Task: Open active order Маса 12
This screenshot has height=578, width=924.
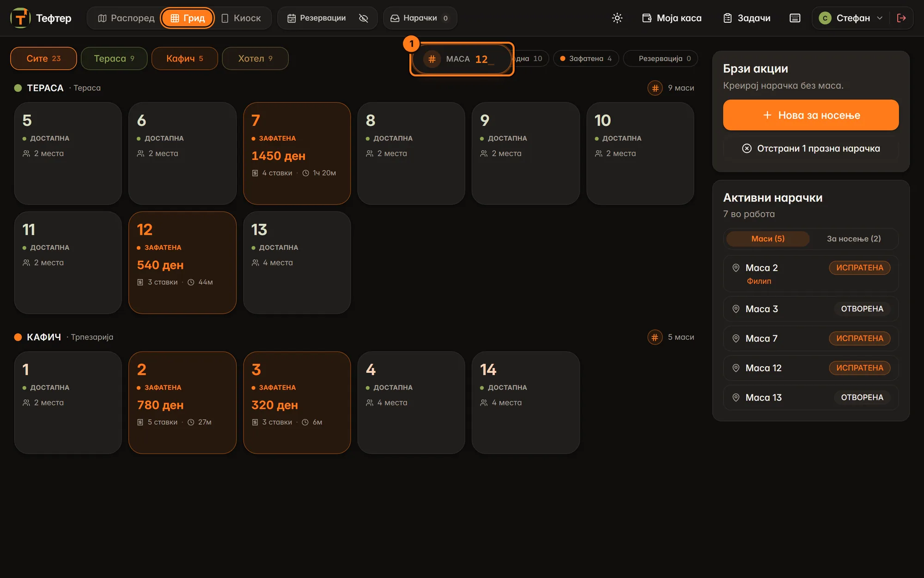Action: pyautogui.click(x=811, y=368)
